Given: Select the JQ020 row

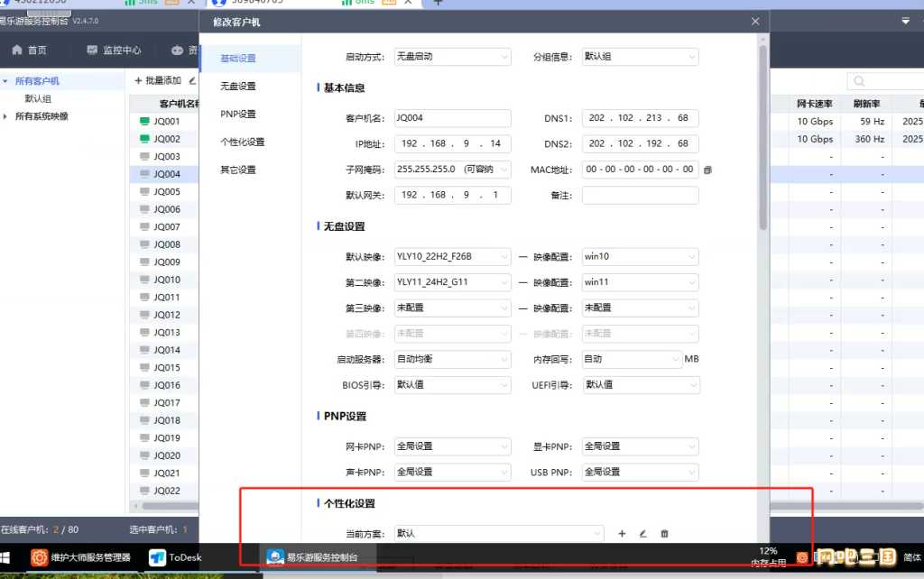Looking at the screenshot, I should click(x=164, y=455).
